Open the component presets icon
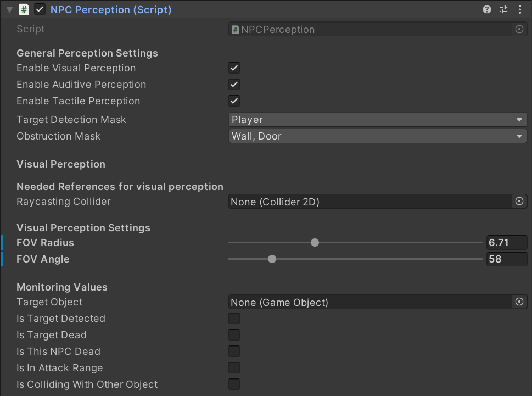The image size is (532, 396). point(503,9)
